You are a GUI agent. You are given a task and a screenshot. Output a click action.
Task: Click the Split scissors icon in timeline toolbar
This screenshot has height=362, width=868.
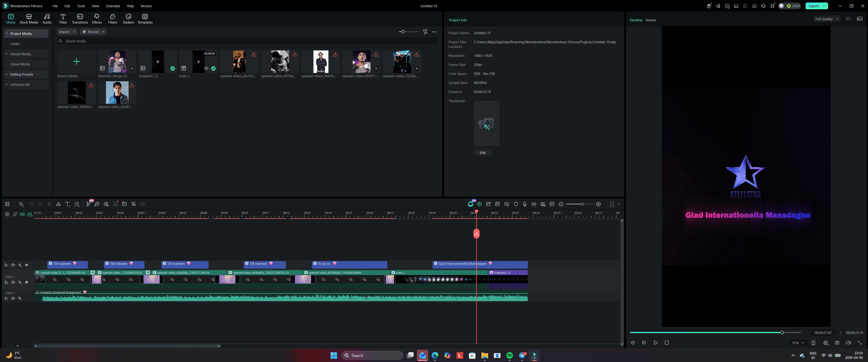click(x=58, y=204)
